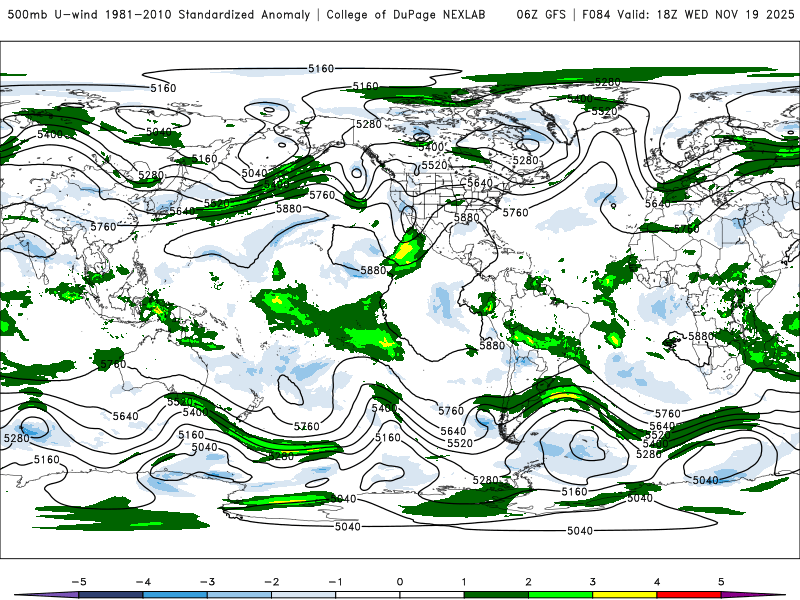Click the '1' colorbar label
The width and height of the screenshot is (800, 600).
[x=464, y=582]
